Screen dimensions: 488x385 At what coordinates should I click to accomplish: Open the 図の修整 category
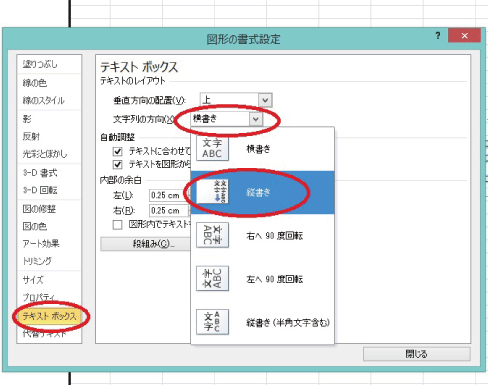click(39, 209)
